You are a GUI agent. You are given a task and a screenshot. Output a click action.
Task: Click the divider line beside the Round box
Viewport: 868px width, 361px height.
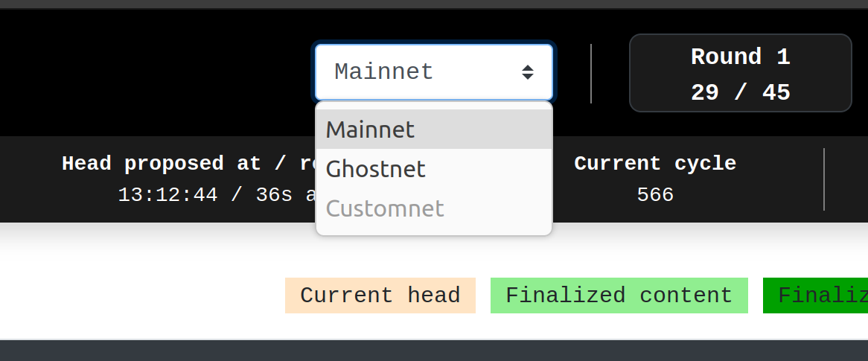(x=591, y=73)
